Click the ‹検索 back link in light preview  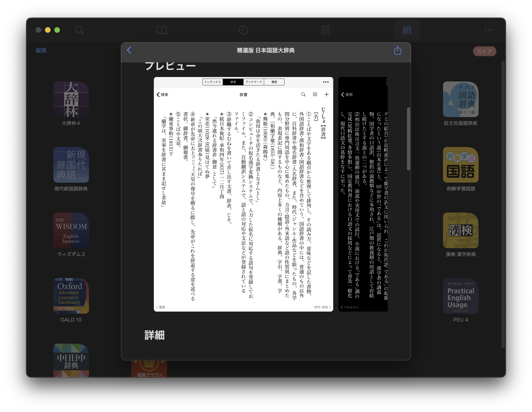(162, 95)
